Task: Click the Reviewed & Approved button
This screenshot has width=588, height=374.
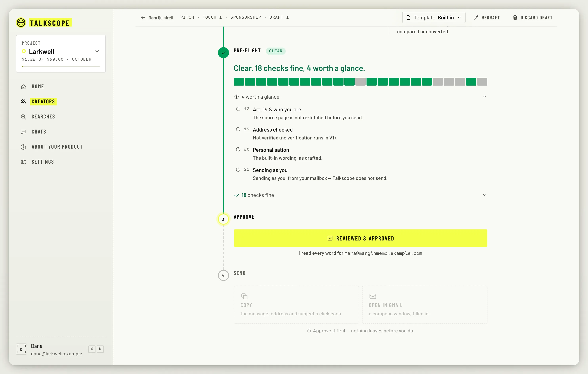Action: (x=360, y=238)
